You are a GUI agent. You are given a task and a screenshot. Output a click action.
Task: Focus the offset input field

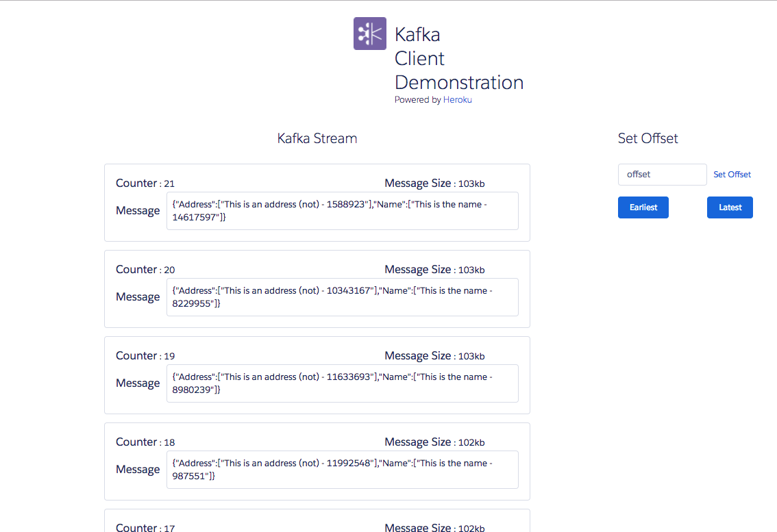pos(662,175)
